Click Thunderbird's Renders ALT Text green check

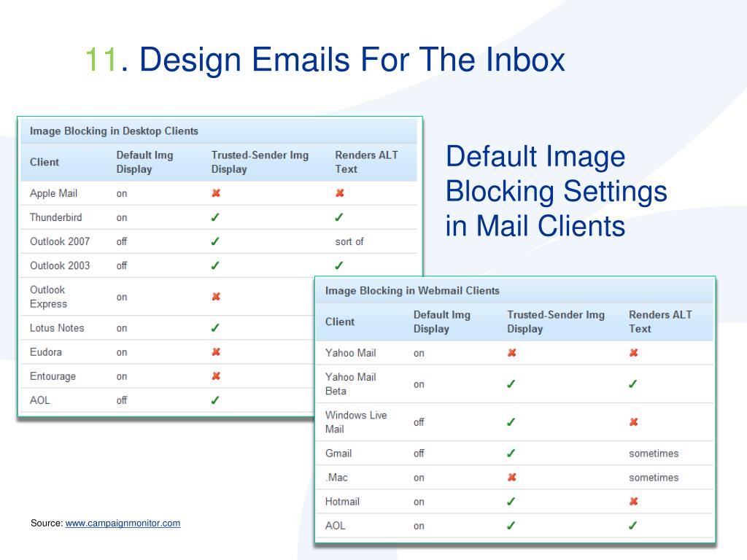pos(338,217)
